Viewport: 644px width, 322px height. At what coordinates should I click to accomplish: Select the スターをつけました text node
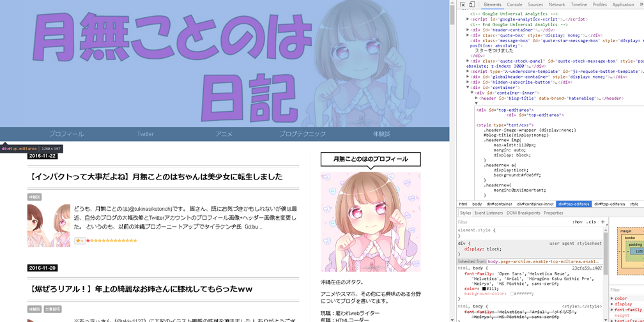point(494,51)
